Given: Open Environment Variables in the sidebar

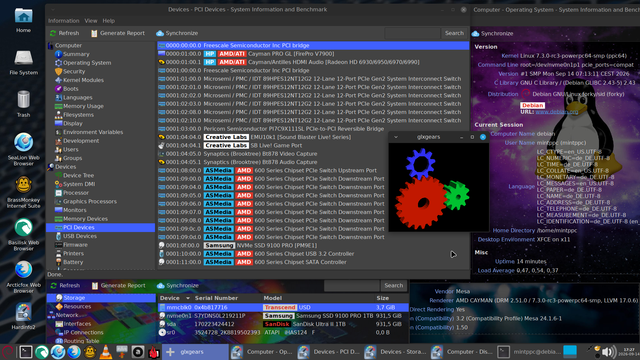Looking at the screenshot, I should 93,132.
